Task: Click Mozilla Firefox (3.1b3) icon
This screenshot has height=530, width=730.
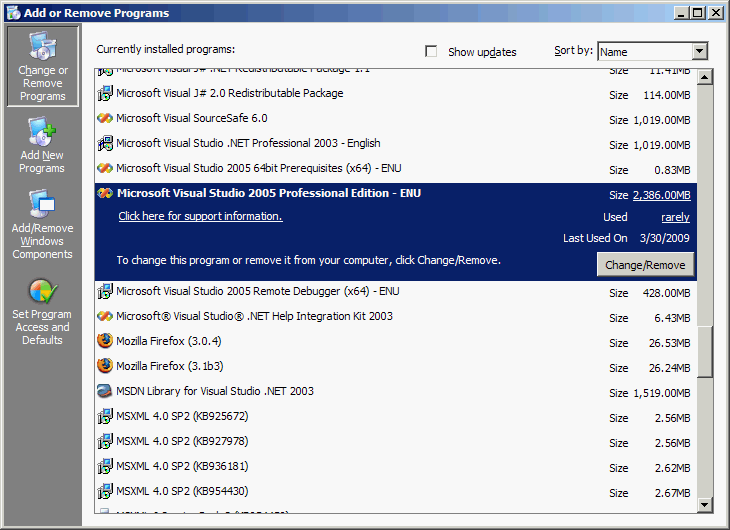Action: [105, 366]
